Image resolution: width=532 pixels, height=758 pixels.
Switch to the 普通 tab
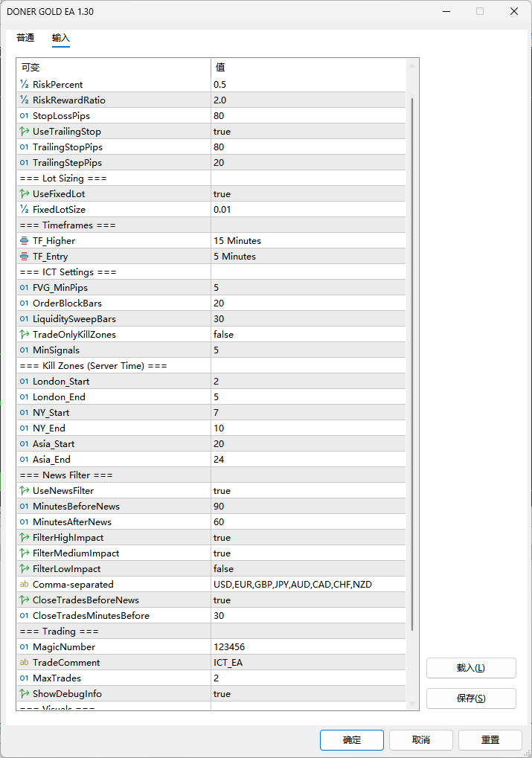25,38
